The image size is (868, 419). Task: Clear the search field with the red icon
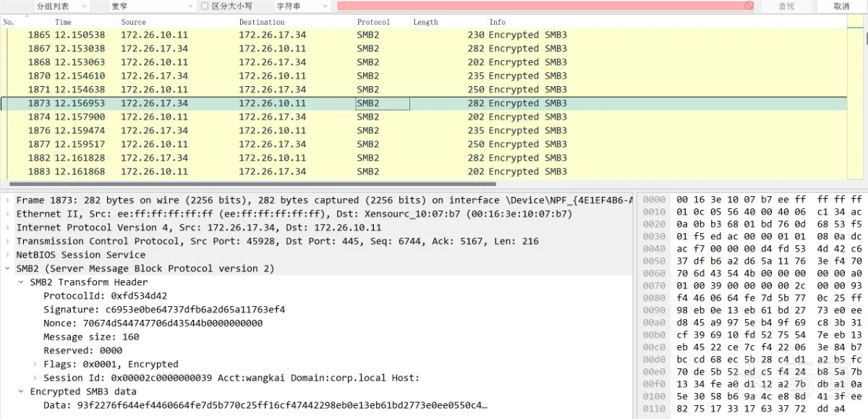(x=749, y=6)
